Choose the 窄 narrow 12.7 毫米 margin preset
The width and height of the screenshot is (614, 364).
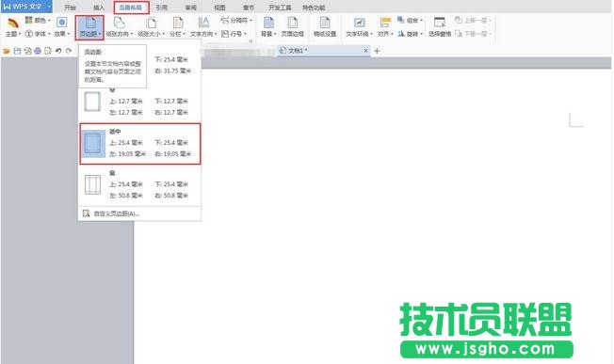coord(139,103)
